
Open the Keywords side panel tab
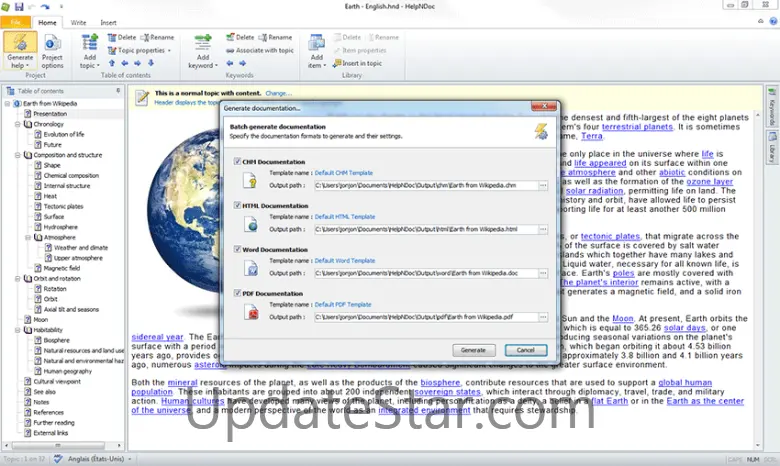click(772, 107)
